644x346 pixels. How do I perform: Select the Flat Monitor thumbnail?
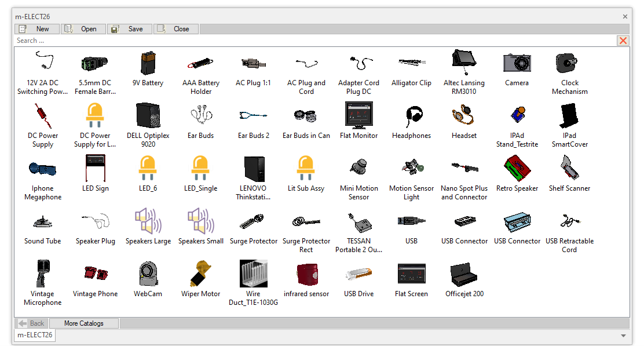(x=358, y=116)
